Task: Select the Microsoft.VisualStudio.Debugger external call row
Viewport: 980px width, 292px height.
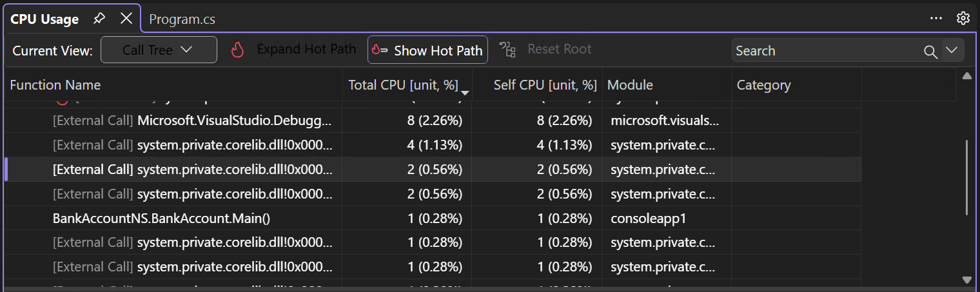Action: click(x=193, y=121)
